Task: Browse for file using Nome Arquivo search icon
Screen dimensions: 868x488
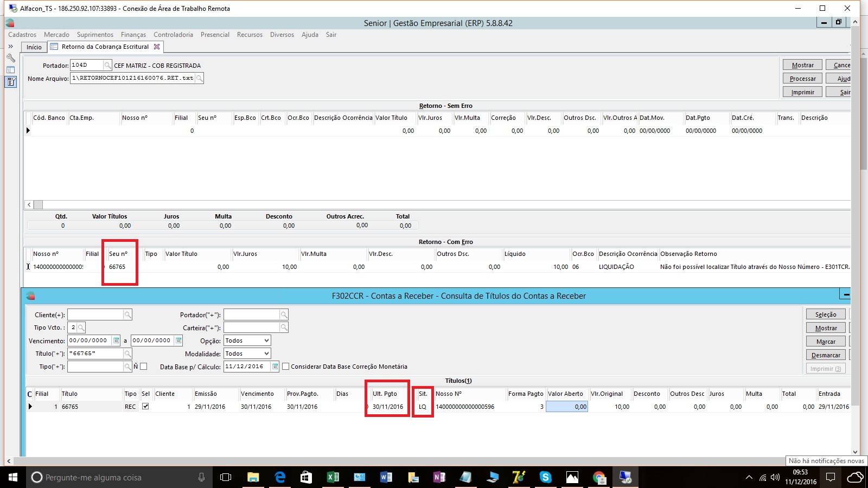Action: tap(200, 79)
